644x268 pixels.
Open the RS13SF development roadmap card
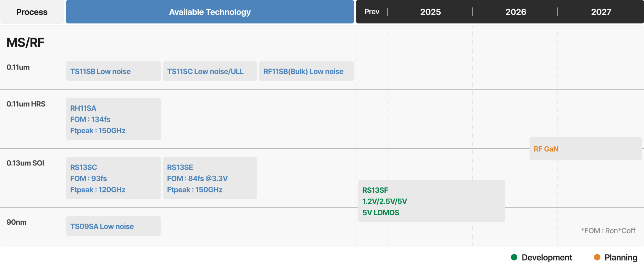[x=431, y=201]
